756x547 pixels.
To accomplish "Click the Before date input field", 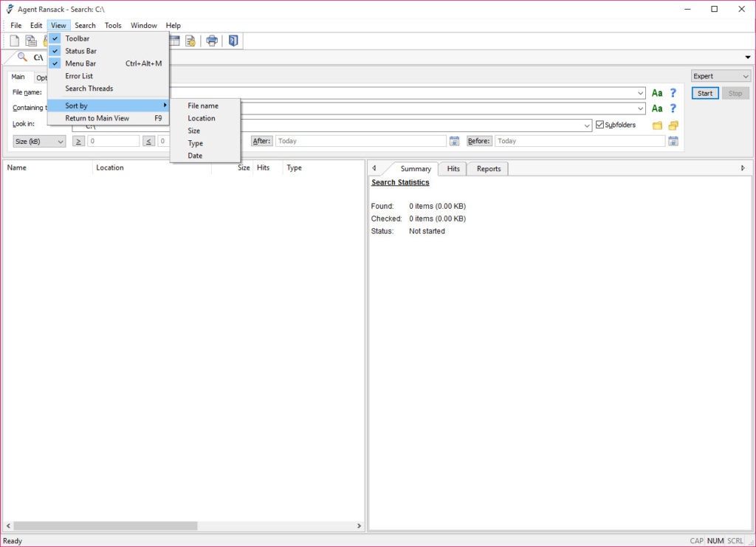I will [580, 141].
